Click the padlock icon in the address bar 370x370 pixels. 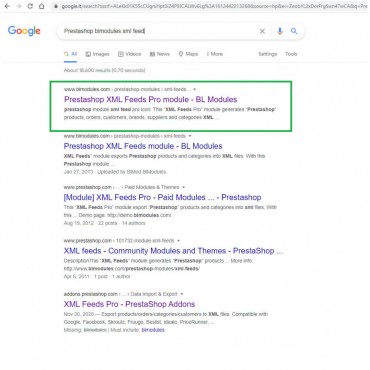pyautogui.click(x=56, y=6)
